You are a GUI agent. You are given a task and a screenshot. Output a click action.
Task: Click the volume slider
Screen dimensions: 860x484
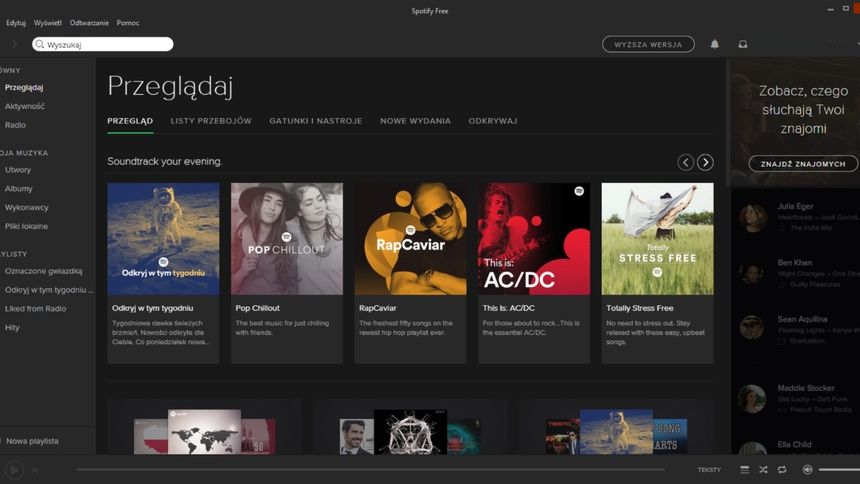point(838,469)
